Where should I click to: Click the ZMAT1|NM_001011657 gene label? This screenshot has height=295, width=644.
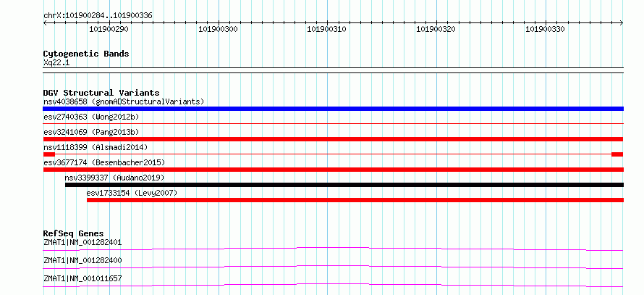(x=82, y=278)
